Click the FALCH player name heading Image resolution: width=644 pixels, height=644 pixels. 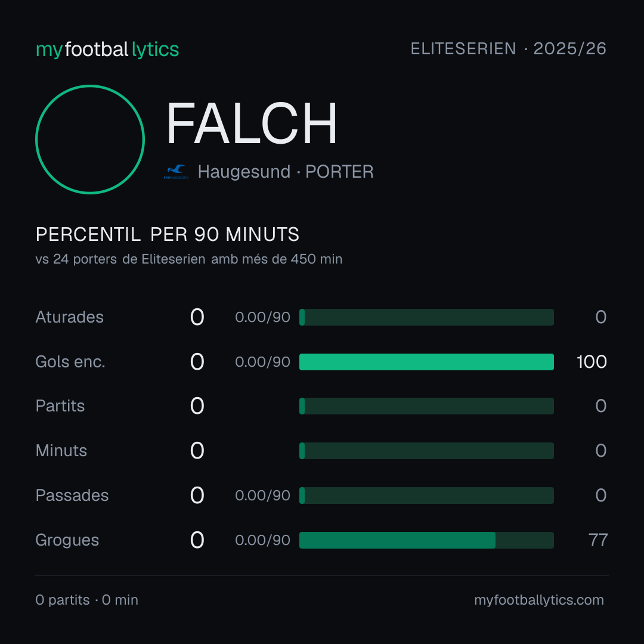point(252,123)
